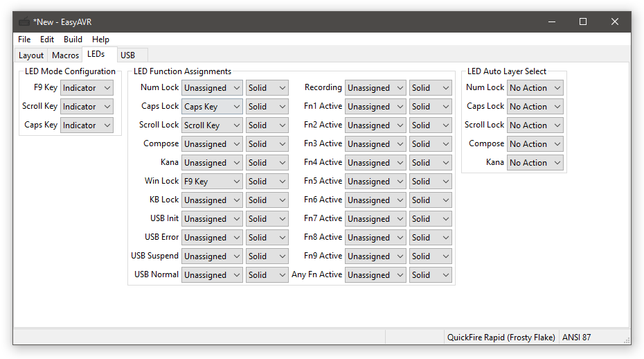Maximize the EasyAVR window
This screenshot has width=644, height=359.
pos(583,21)
